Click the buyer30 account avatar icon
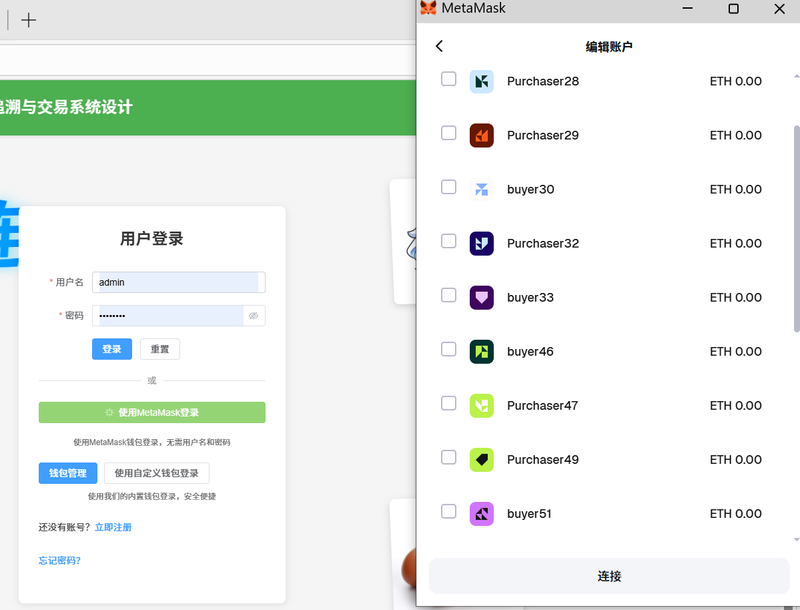The width and height of the screenshot is (800, 610). pyautogui.click(x=481, y=190)
